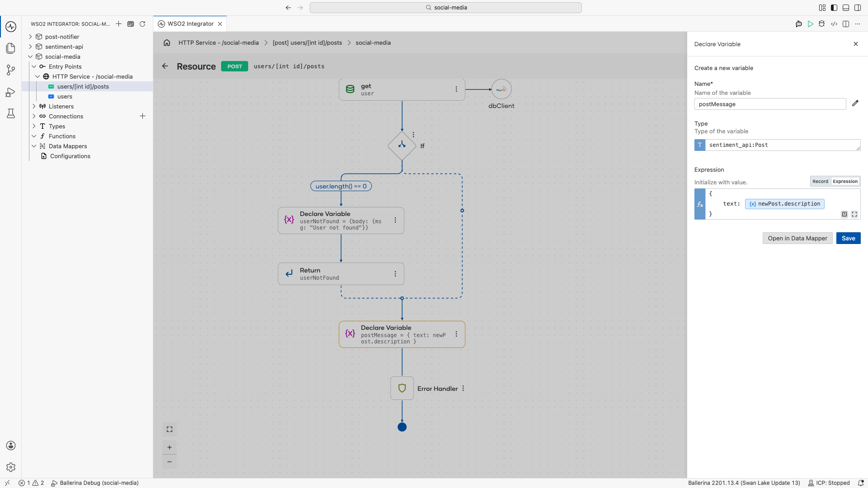Open options menu of get user node
The image size is (868, 488).
point(456,89)
